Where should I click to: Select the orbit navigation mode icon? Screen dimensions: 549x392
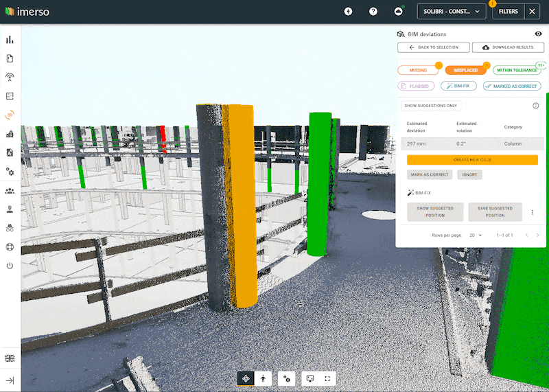pos(246,378)
